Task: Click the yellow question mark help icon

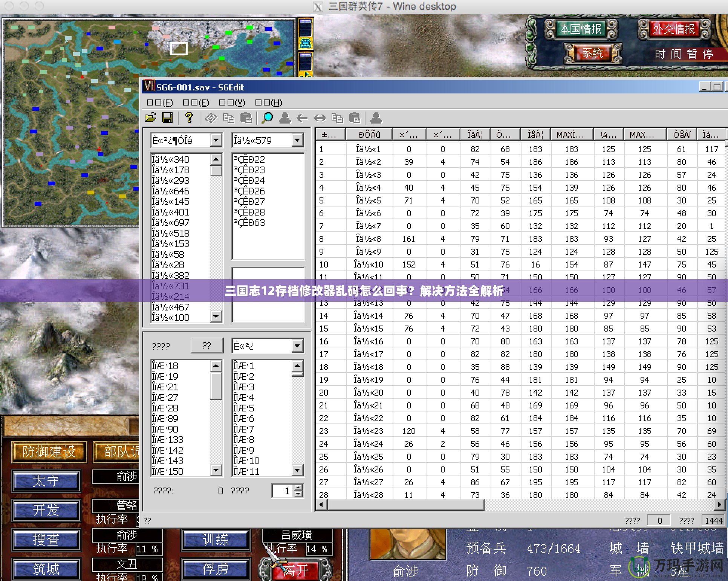Action: (189, 118)
